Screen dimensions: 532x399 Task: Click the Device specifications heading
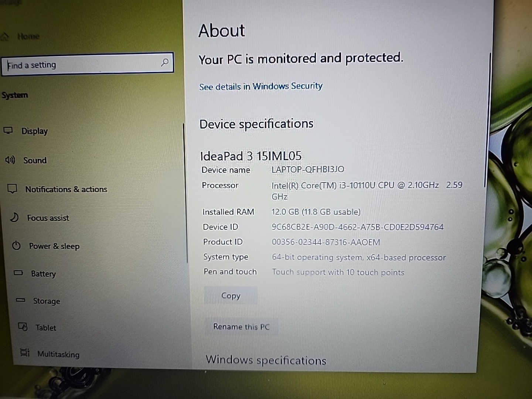[256, 124]
